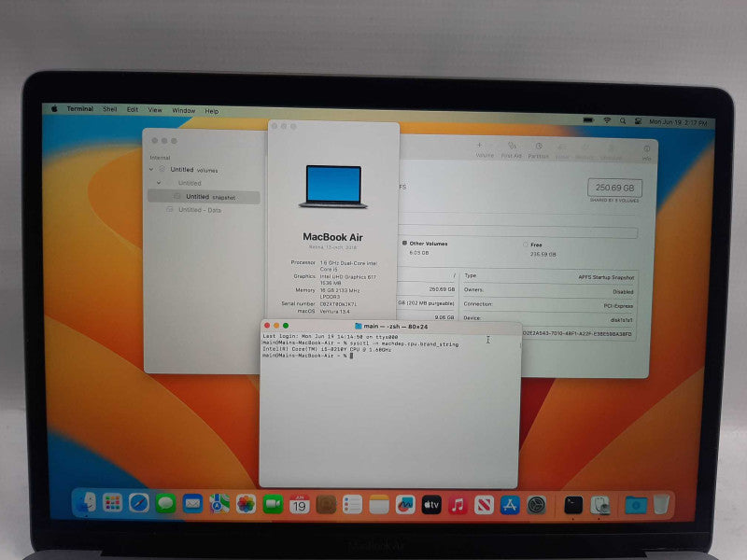The image size is (747, 560).
Task: Click 'Ventura 13.4' macOS version text
Action: [x=335, y=312]
